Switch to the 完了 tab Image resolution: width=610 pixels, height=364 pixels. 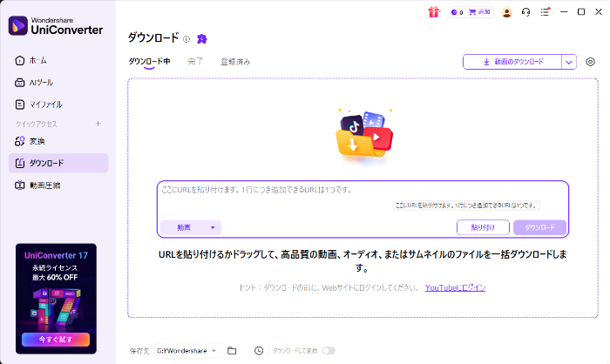tap(195, 62)
